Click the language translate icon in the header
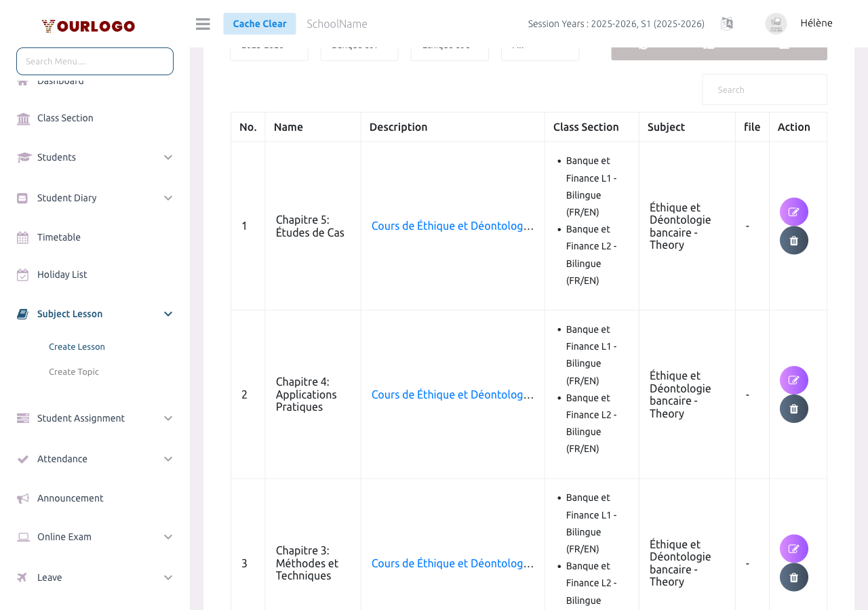868x610 pixels. [726, 23]
